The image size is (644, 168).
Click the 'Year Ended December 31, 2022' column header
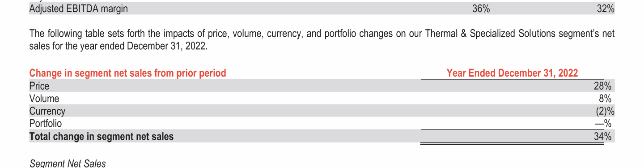pos(512,73)
